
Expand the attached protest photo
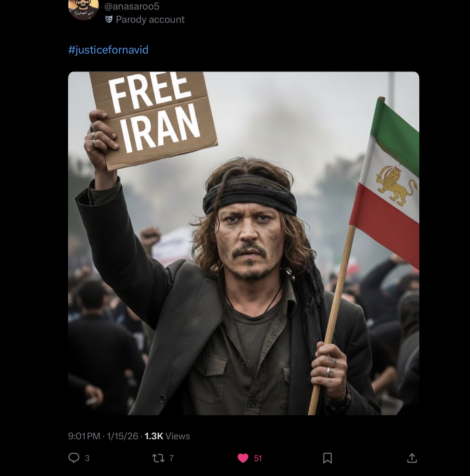click(244, 243)
